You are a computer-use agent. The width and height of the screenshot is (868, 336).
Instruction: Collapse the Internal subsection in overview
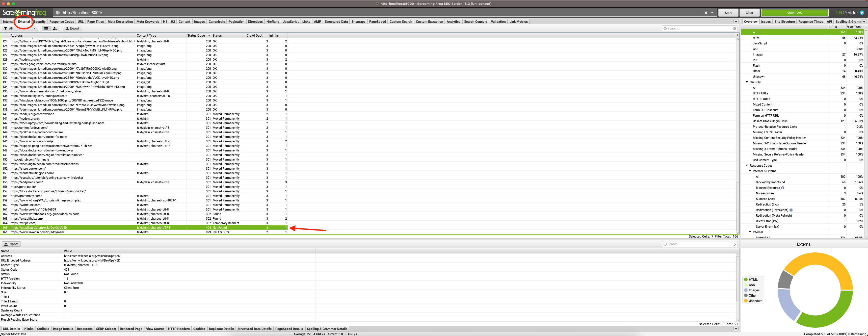pos(750,232)
